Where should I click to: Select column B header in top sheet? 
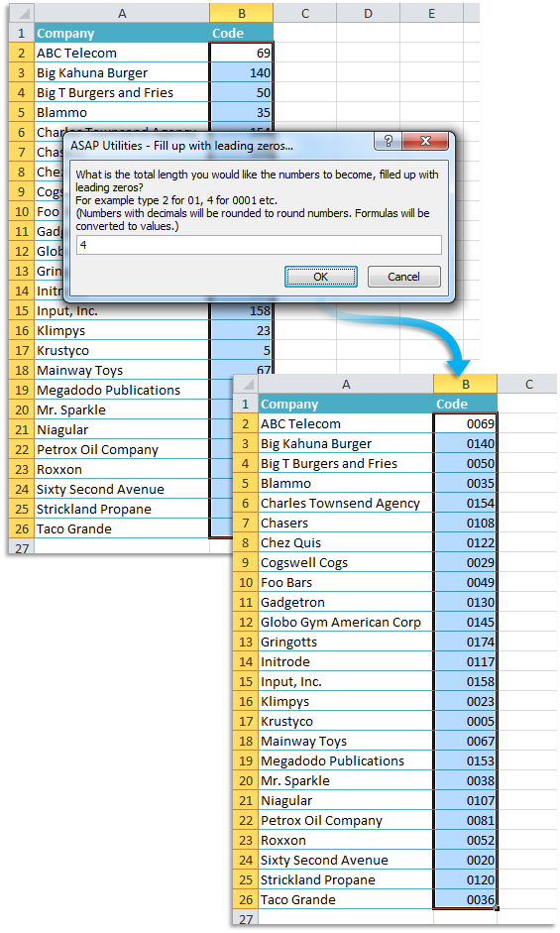tap(242, 13)
